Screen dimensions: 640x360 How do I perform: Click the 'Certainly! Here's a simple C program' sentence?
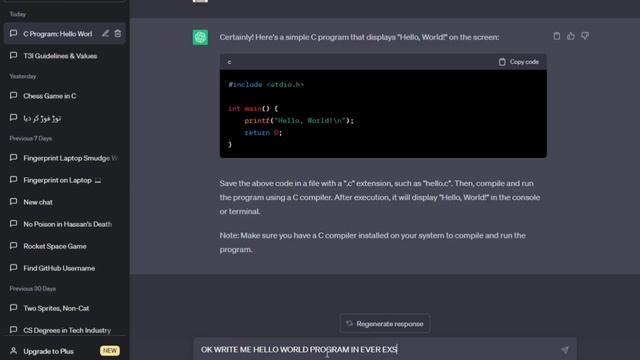359,37
